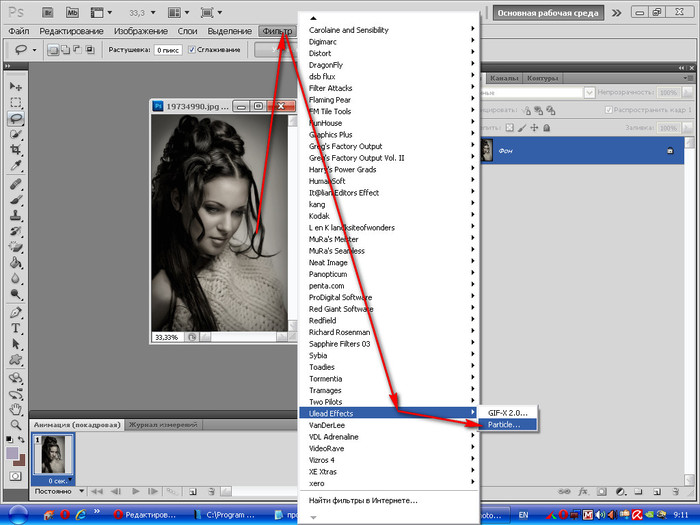This screenshot has height=525, width=700.
Task: Select the Path Selection tool
Action: (16, 344)
